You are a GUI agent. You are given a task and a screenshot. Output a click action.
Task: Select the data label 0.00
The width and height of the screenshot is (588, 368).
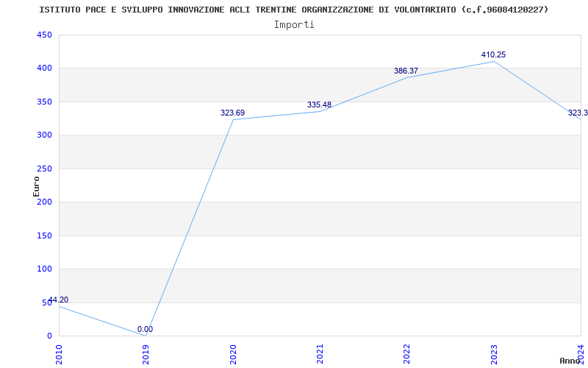(145, 329)
